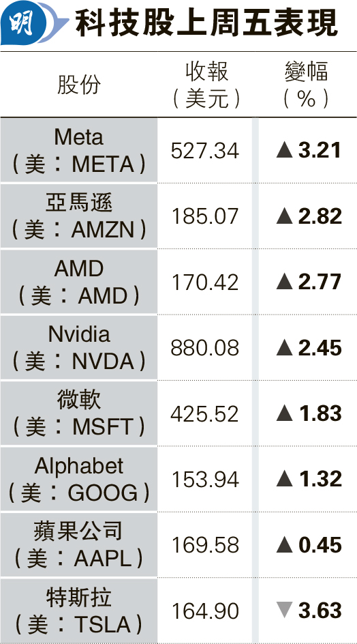Select the Meta（美：META）row label
This screenshot has height=644, width=357.
point(79,150)
